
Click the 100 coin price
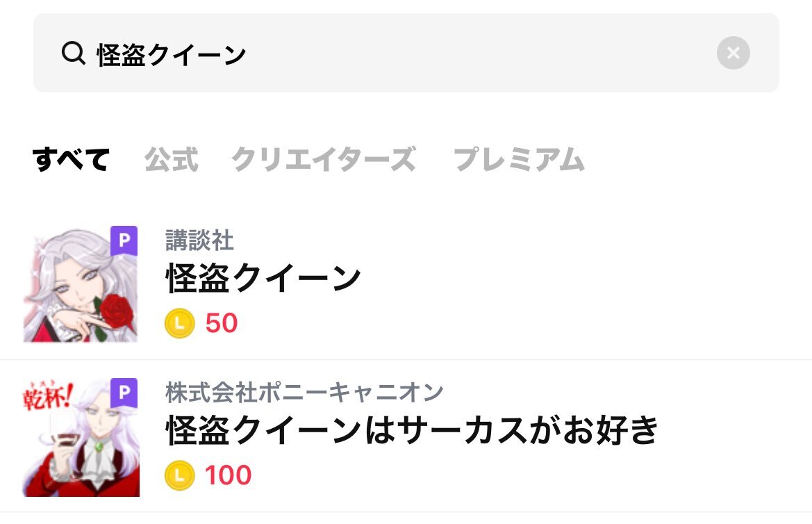coord(229,475)
